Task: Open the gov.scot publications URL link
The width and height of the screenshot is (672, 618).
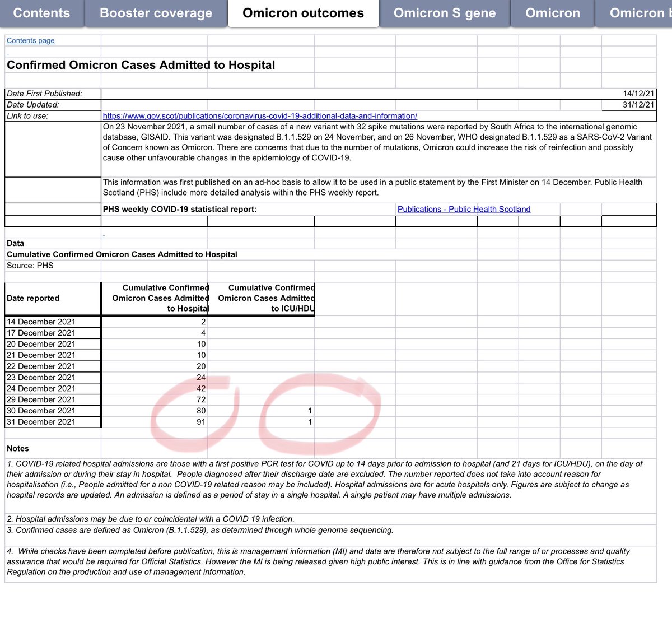Action: pyautogui.click(x=260, y=116)
